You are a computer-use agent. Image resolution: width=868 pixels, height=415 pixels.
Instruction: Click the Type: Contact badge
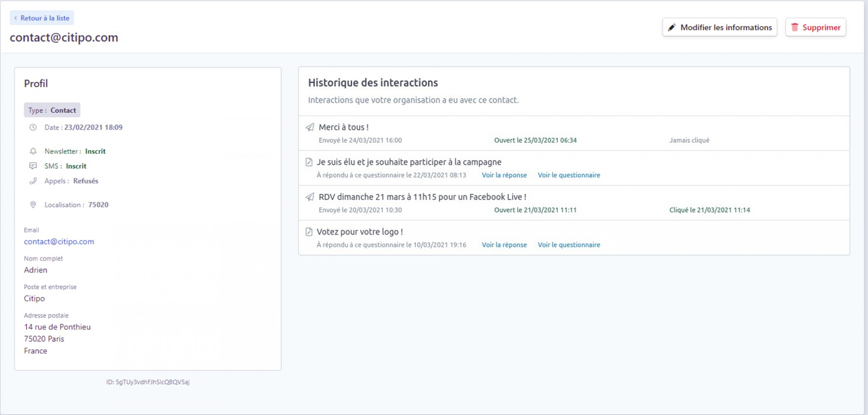click(x=52, y=110)
